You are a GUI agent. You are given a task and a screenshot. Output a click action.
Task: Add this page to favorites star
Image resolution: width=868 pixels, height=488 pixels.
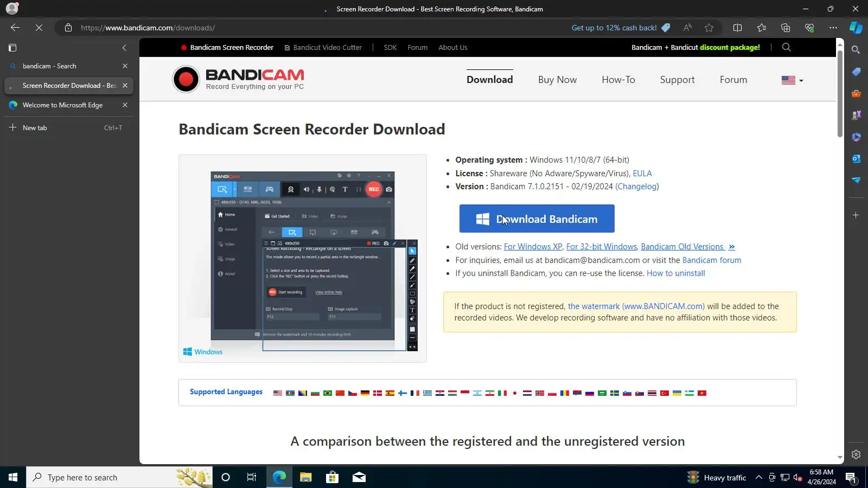point(709,28)
